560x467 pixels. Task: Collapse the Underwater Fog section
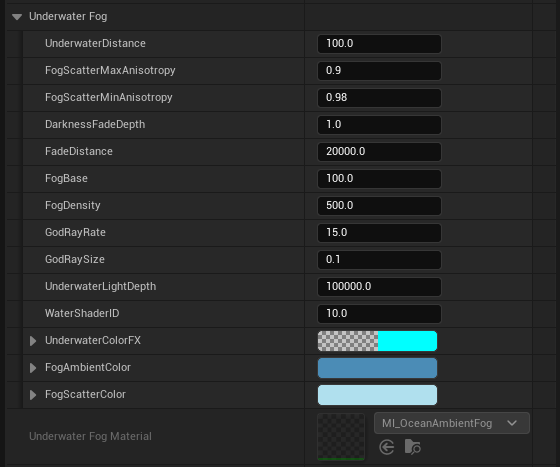tap(17, 16)
